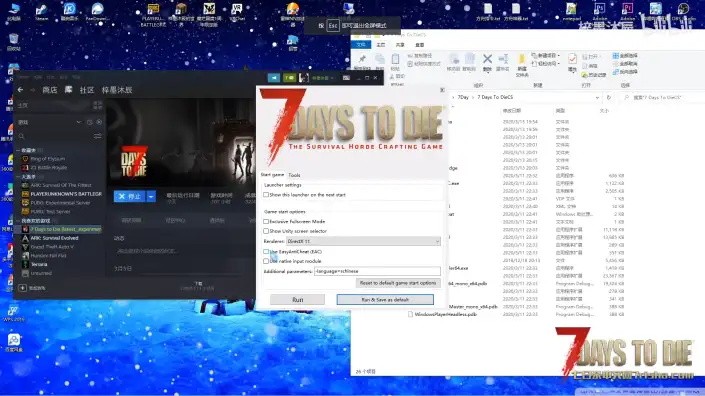705x396 pixels.
Task: Open Steam big picture mode icon
Action: [x=346, y=78]
